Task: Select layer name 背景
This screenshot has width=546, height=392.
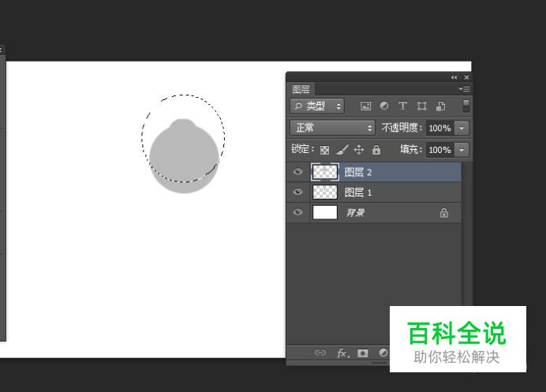Action: [x=356, y=212]
